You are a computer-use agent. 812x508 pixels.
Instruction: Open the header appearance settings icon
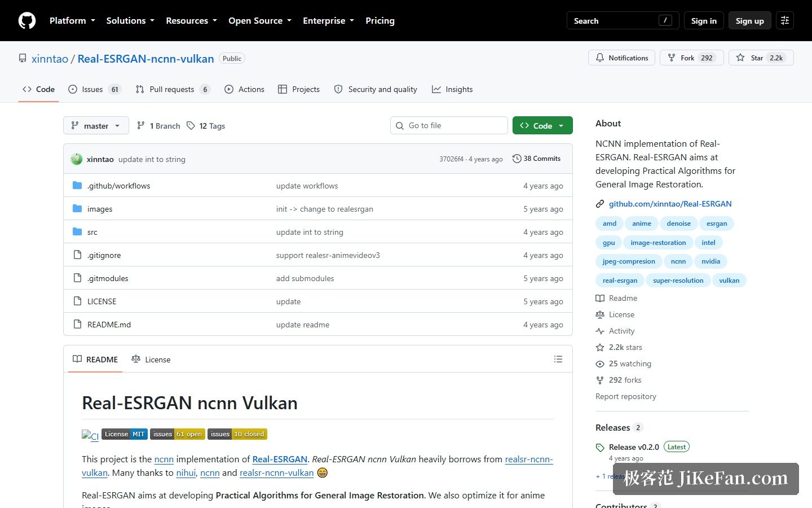[x=785, y=21]
